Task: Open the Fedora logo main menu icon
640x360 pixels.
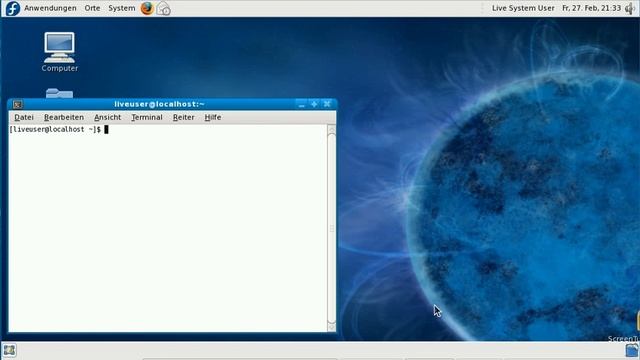Action: pyautogui.click(x=13, y=8)
